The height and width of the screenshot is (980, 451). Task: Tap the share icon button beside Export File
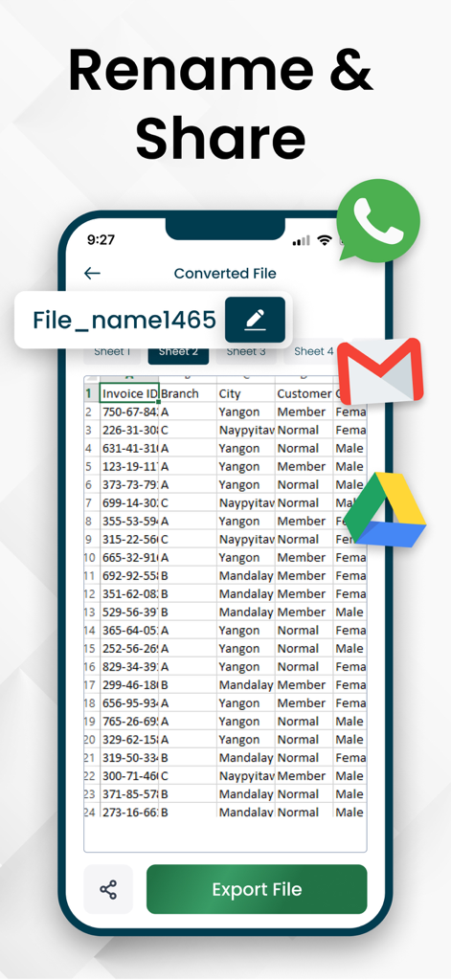(108, 889)
